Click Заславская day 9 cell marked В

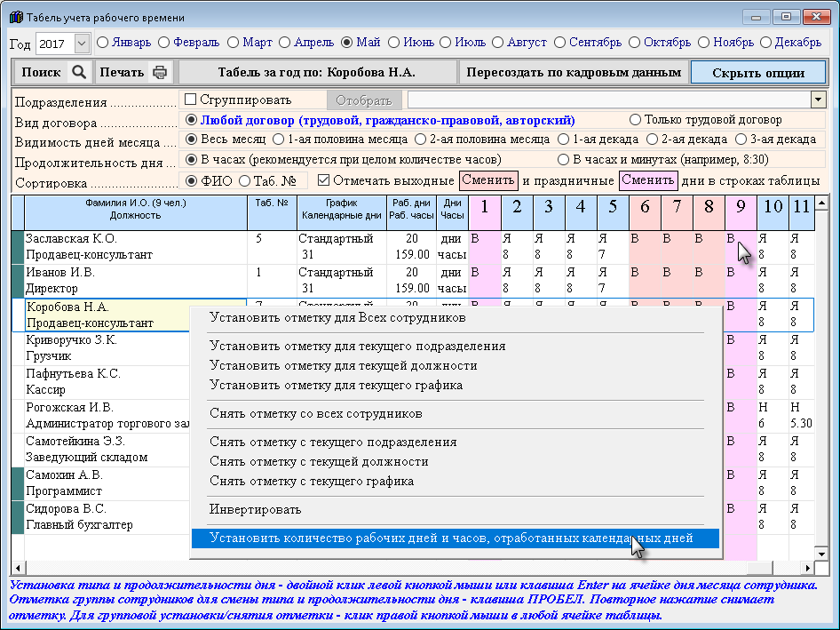[x=741, y=247]
